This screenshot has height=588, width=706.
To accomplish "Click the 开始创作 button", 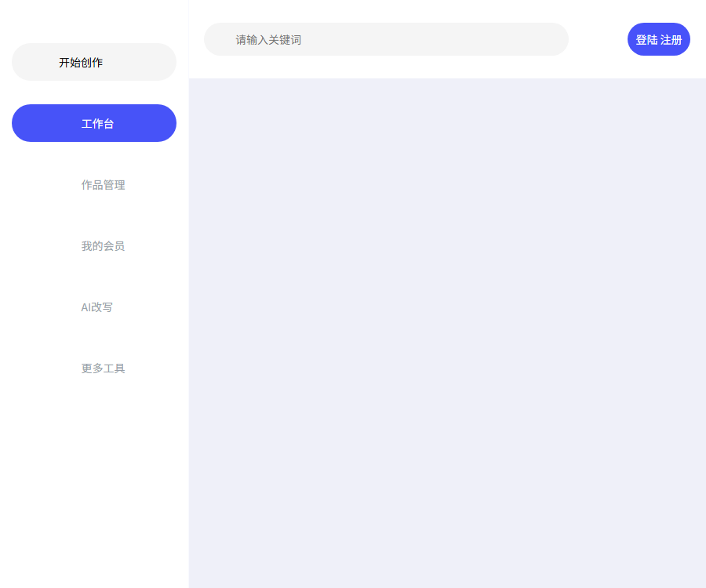I will [93, 62].
